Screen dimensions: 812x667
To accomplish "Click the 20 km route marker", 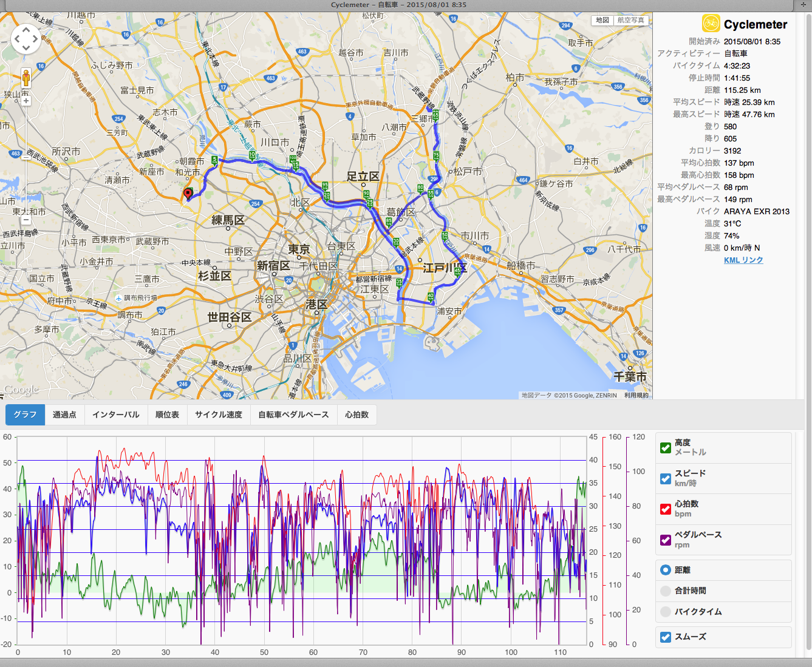I will click(x=327, y=195).
